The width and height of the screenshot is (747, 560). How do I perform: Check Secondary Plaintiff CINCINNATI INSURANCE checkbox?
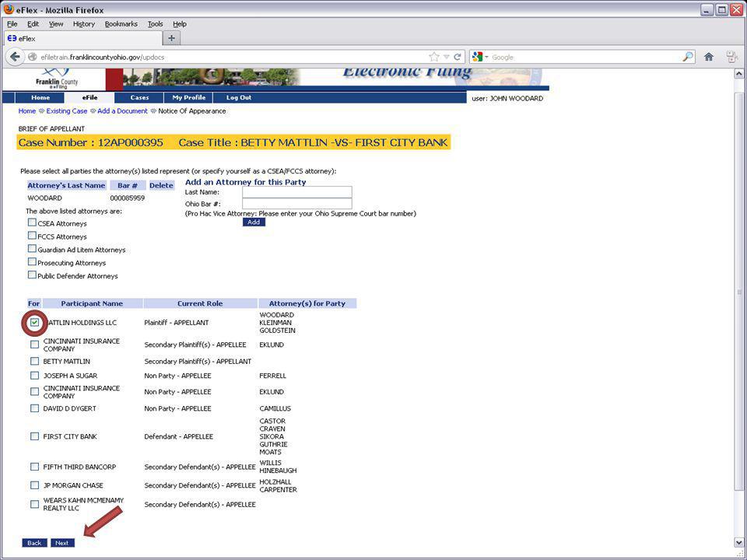[x=34, y=344]
